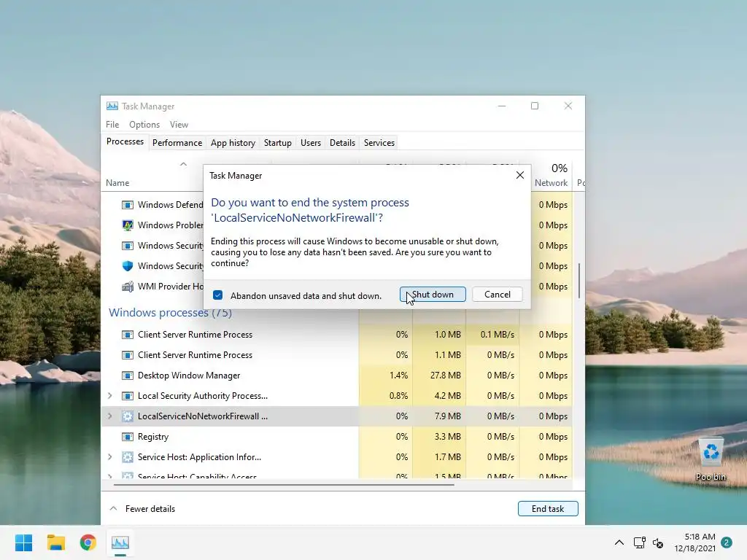Switch to the Details tab
The image size is (747, 560).
coord(342,143)
